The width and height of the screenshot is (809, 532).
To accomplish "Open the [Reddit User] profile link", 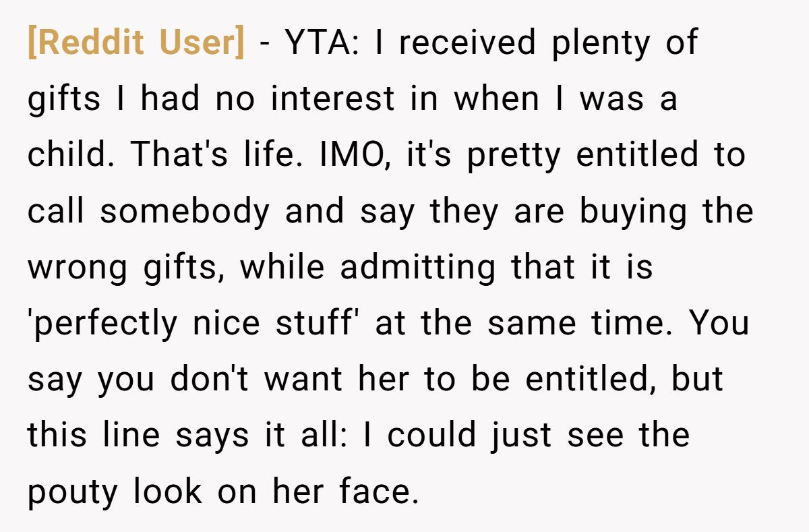I will point(137,44).
